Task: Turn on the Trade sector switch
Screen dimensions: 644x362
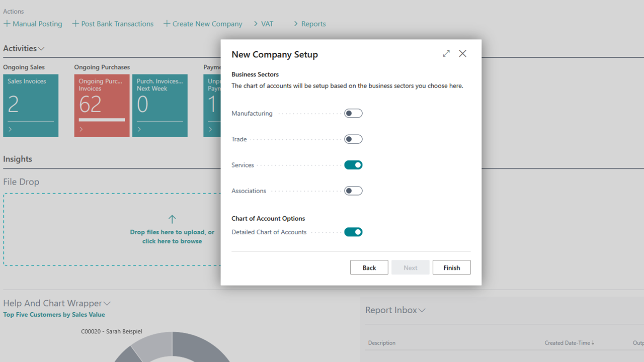Action: (353, 139)
